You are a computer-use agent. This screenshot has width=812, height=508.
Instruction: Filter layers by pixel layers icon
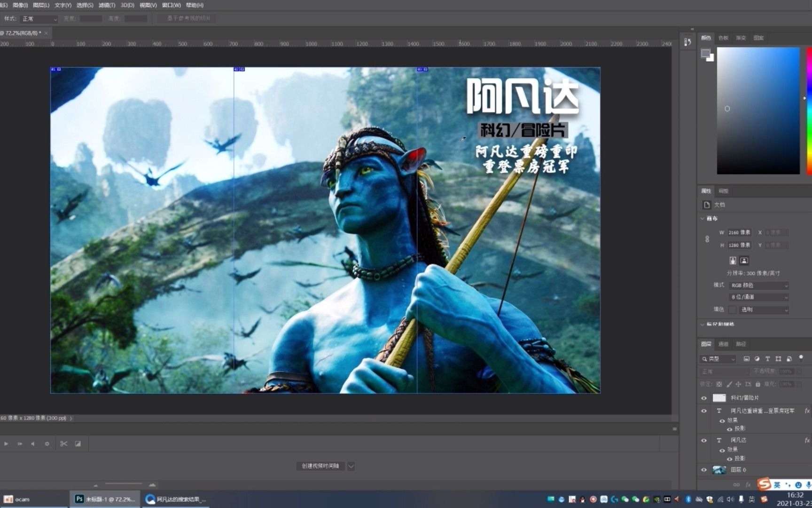click(x=746, y=359)
